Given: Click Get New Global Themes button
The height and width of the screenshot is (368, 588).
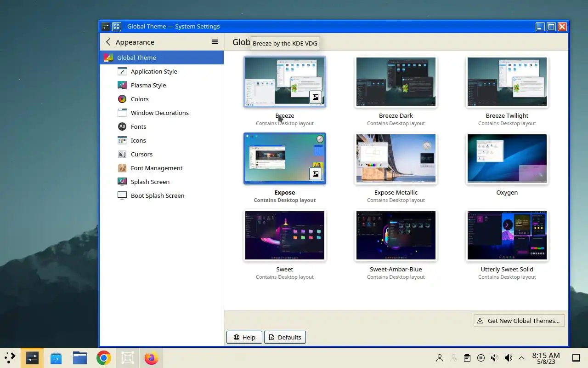Looking at the screenshot, I should coord(519,321).
